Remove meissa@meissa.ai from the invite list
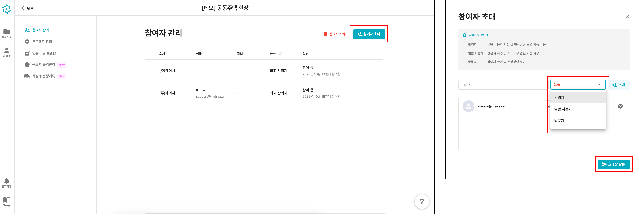The width and height of the screenshot is (644, 214). (620, 106)
